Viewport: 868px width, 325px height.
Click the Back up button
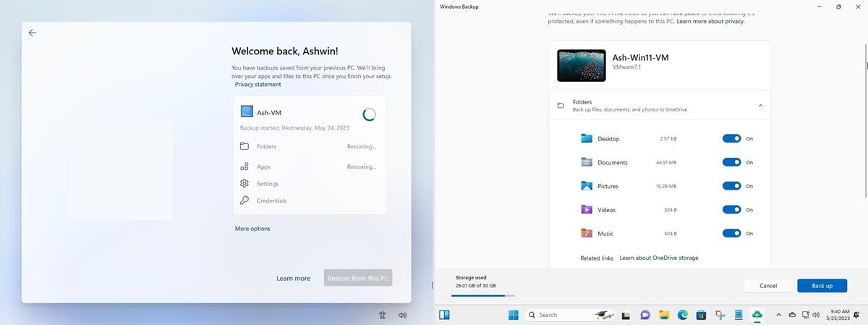point(822,285)
